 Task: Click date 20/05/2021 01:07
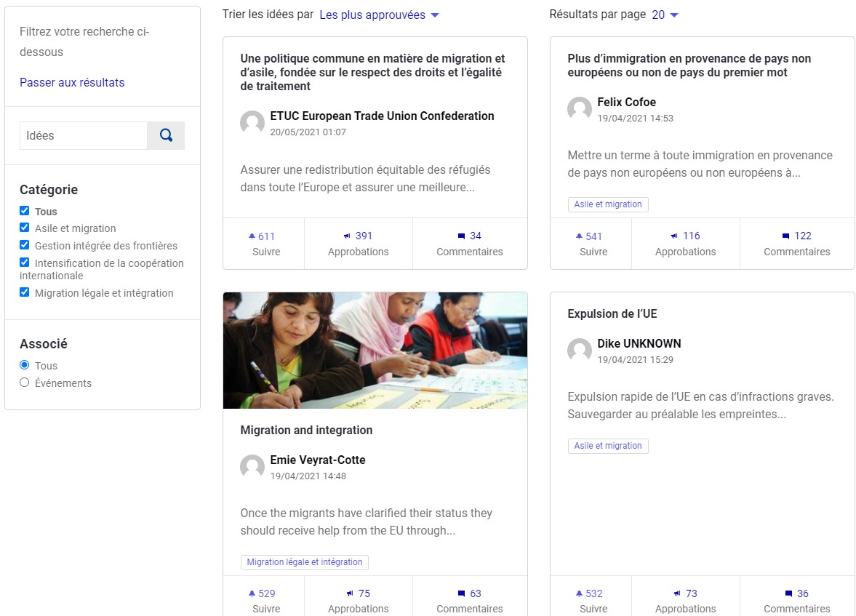(308, 132)
